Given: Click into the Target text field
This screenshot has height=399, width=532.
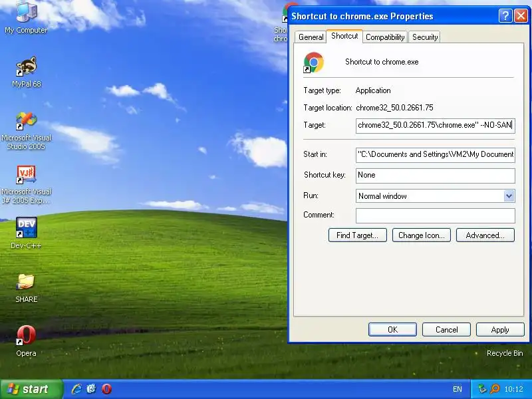Looking at the screenshot, I should pos(436,126).
